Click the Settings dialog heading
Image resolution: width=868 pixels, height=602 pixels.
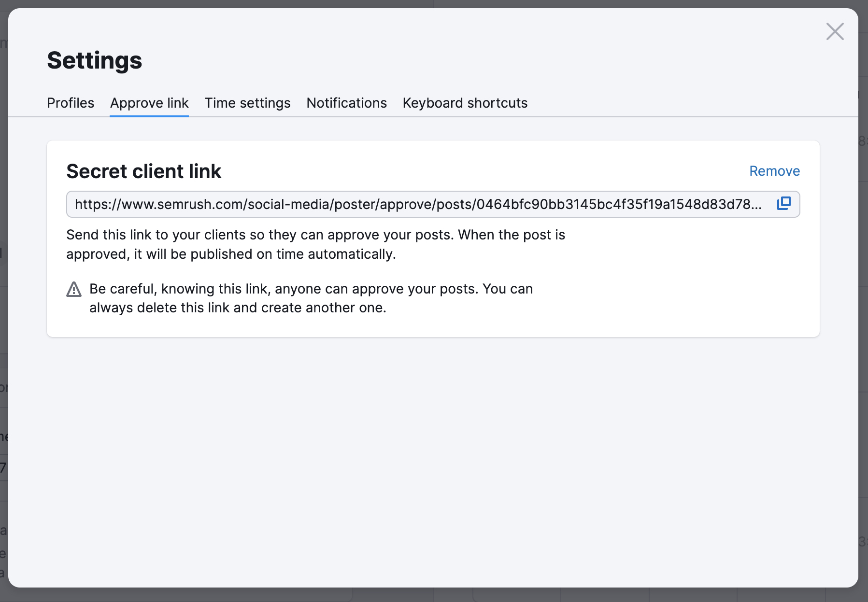(94, 60)
